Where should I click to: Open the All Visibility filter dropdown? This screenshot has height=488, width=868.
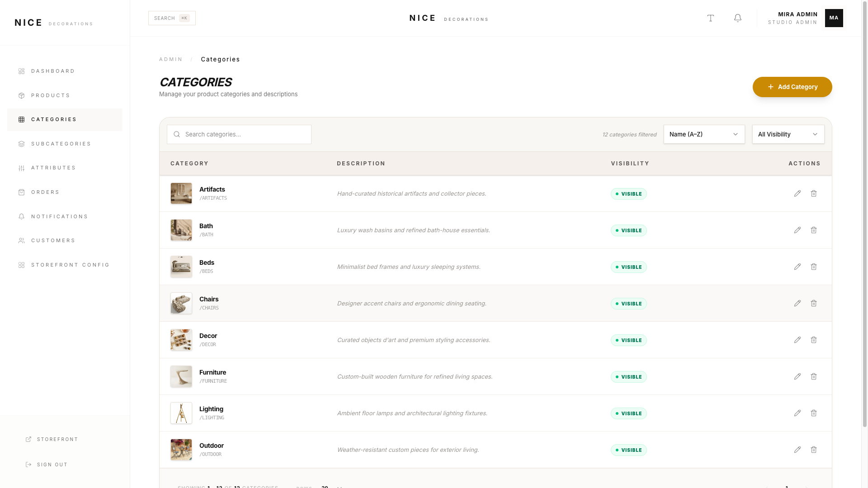(x=788, y=134)
